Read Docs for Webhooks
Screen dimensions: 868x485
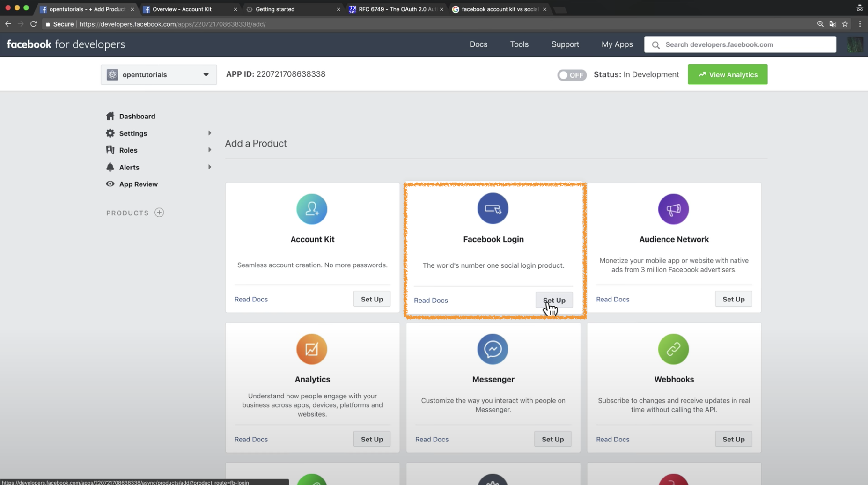(612, 439)
